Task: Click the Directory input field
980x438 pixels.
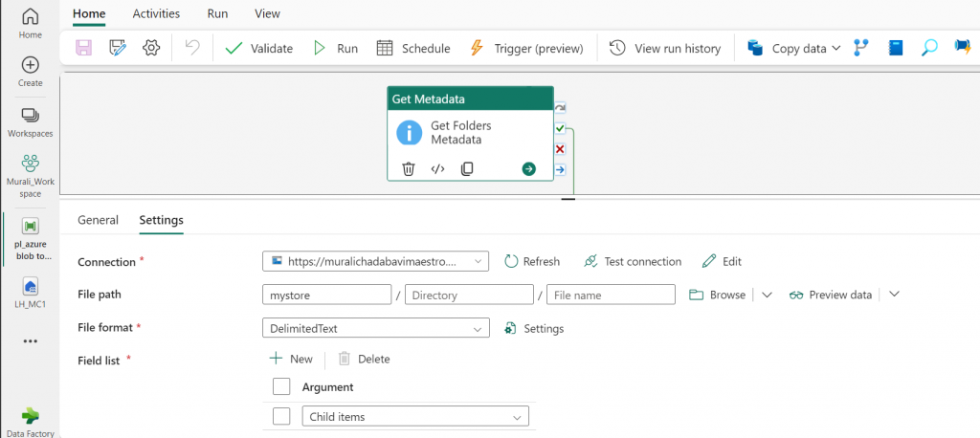Action: pyautogui.click(x=469, y=295)
